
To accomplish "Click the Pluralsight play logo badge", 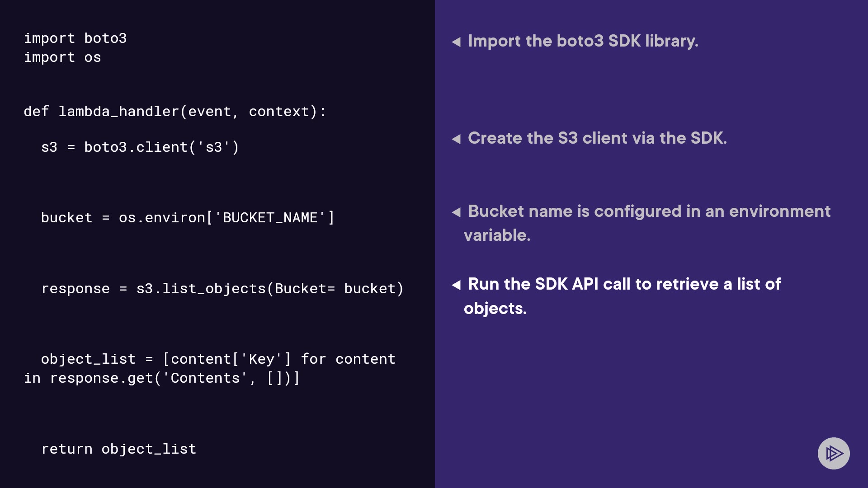I will 833,453.
